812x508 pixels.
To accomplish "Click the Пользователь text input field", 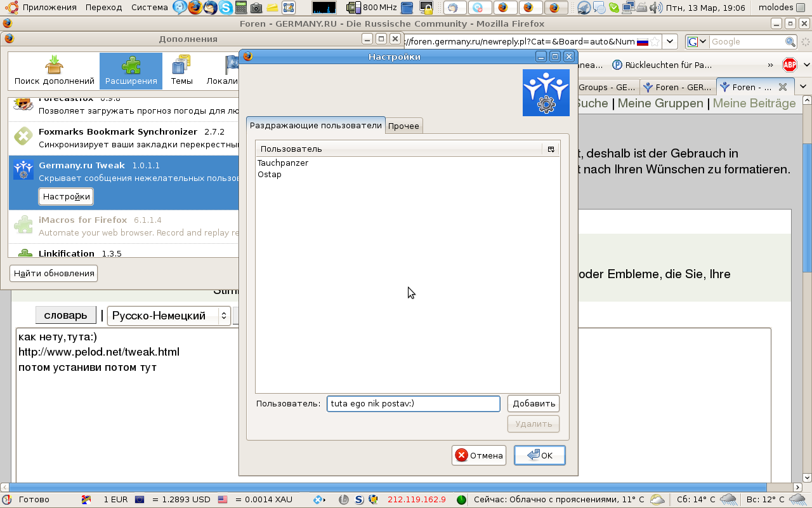I will [x=413, y=403].
